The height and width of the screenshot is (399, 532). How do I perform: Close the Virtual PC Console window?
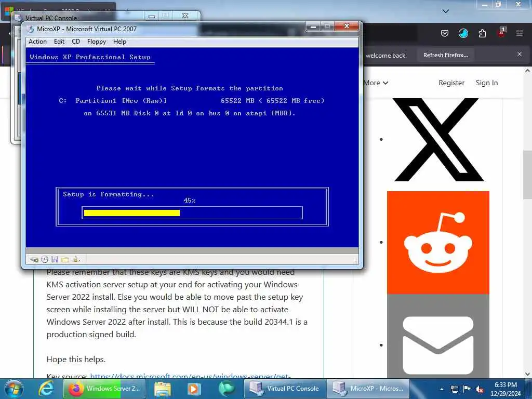[x=185, y=16]
